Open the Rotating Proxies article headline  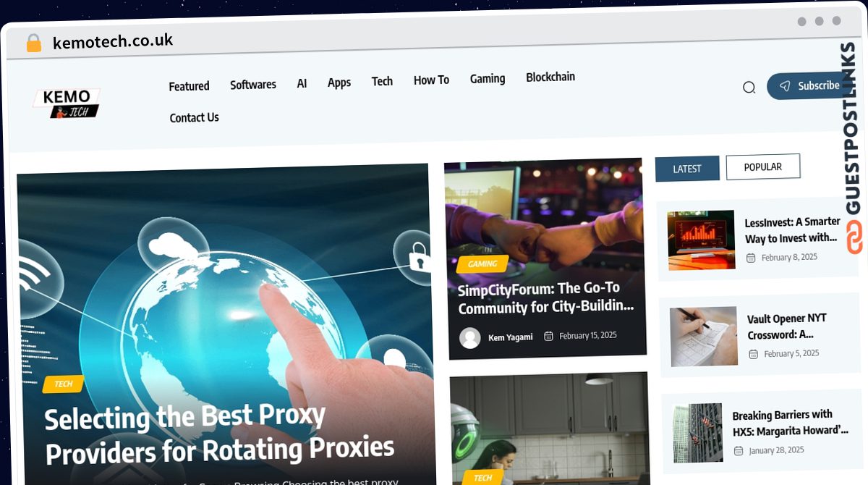tap(220, 433)
